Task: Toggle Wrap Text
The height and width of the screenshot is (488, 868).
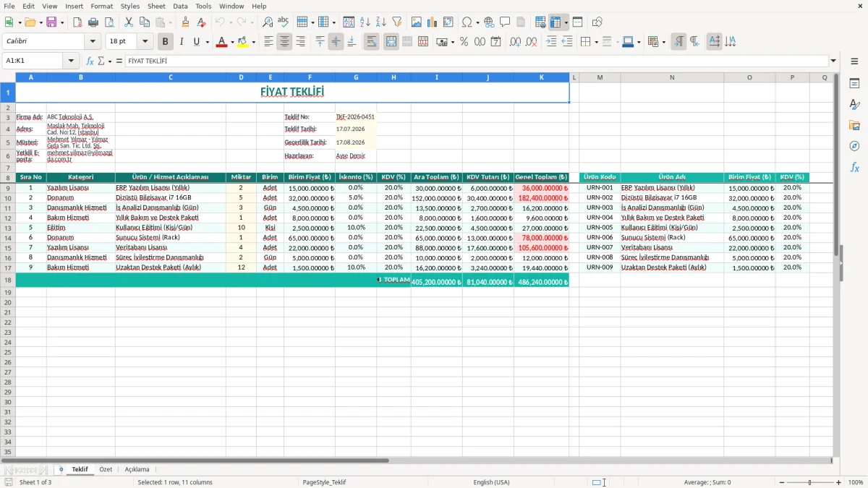Action: (x=372, y=42)
